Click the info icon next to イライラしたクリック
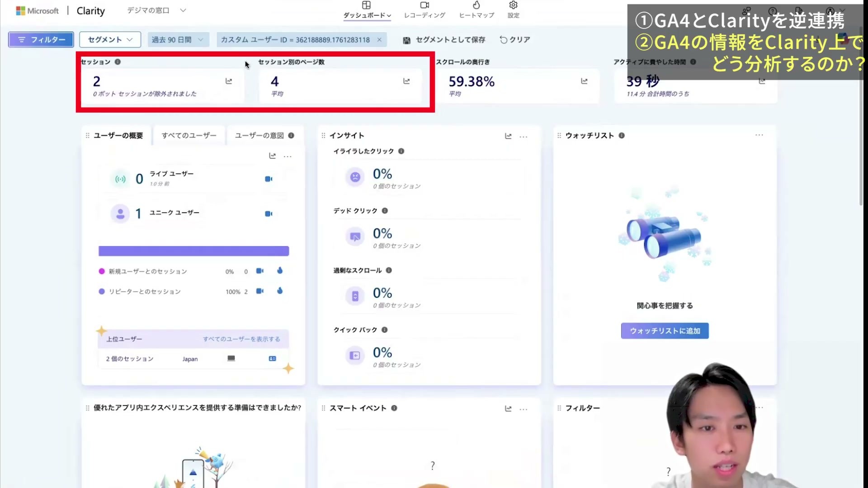The width and height of the screenshot is (868, 488). point(401,151)
